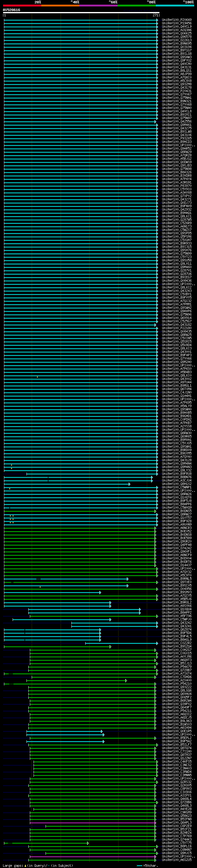Click the orange ~40% identity legend segment

pyautogui.click(x=60, y=6)
